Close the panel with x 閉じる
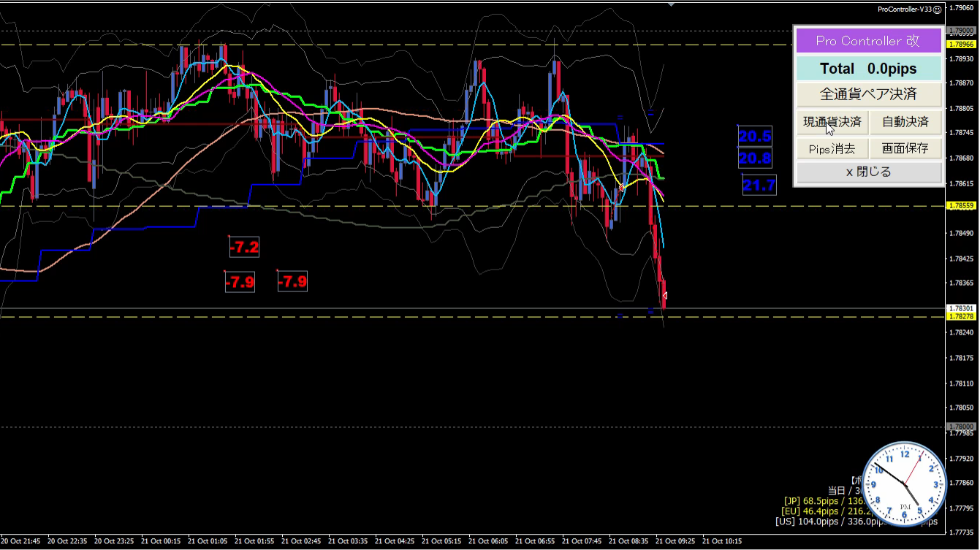 (868, 172)
